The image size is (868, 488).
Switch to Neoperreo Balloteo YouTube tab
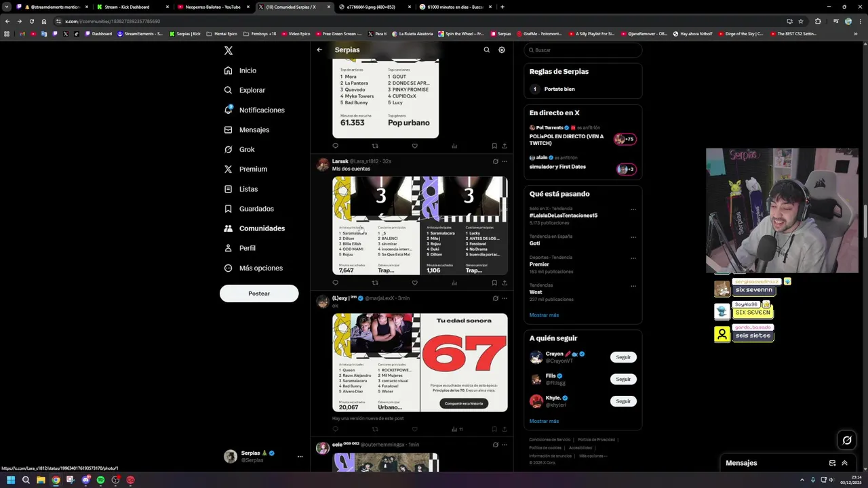(x=212, y=7)
